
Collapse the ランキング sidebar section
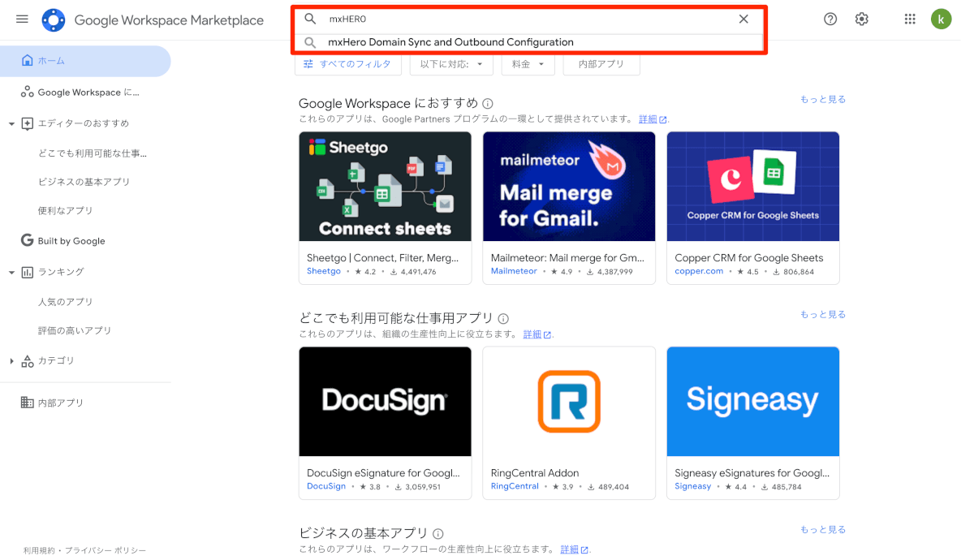tap(11, 273)
